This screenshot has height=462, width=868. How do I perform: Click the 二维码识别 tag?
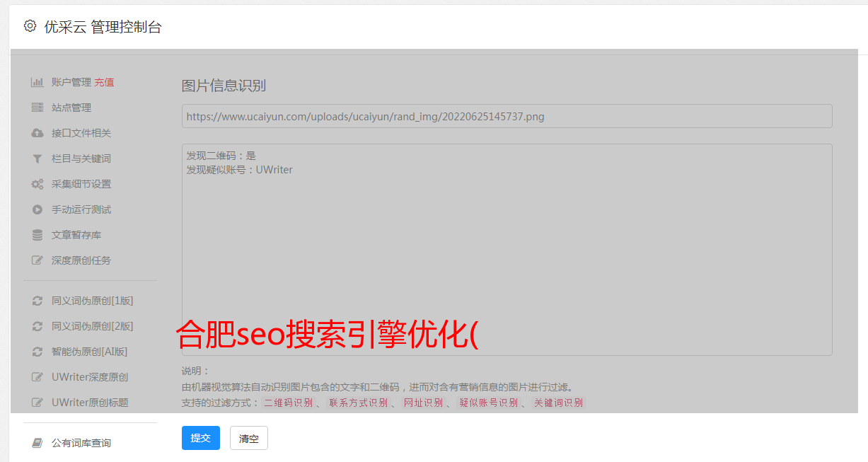288,403
